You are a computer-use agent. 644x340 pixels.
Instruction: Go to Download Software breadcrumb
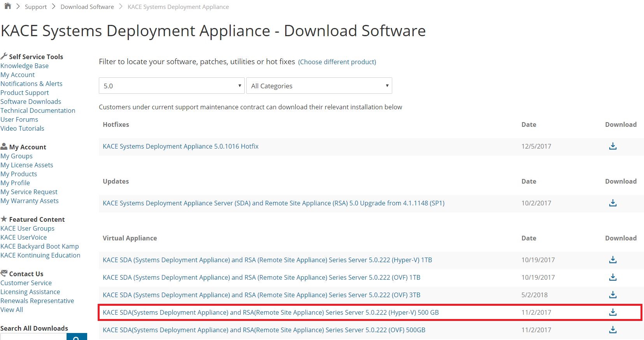(87, 7)
